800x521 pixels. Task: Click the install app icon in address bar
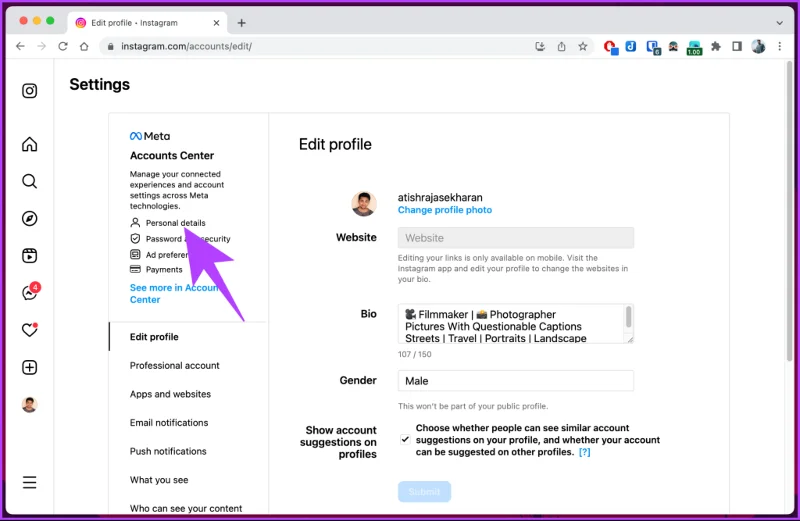coord(540,46)
